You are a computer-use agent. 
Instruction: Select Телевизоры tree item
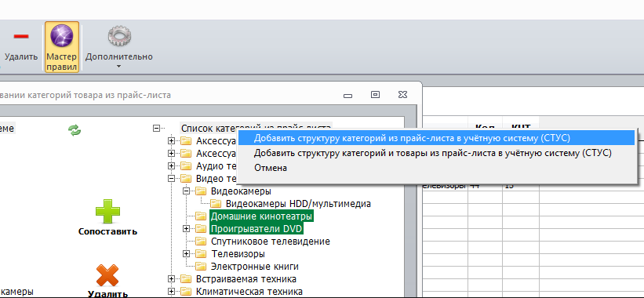tap(238, 253)
